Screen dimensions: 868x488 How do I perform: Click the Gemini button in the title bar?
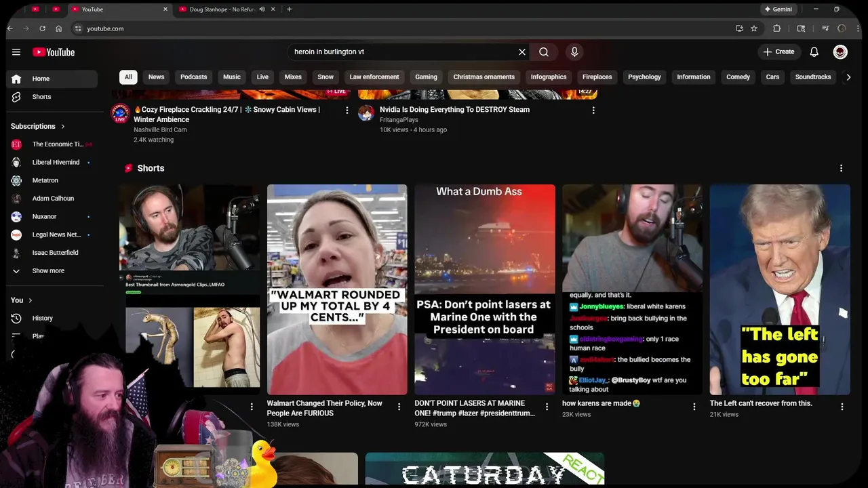pos(778,9)
